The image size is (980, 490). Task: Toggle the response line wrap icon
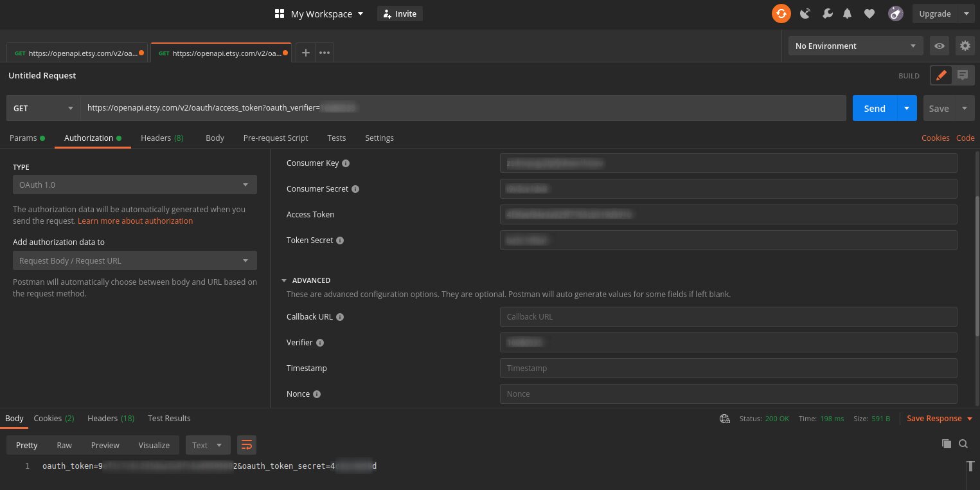click(x=247, y=444)
